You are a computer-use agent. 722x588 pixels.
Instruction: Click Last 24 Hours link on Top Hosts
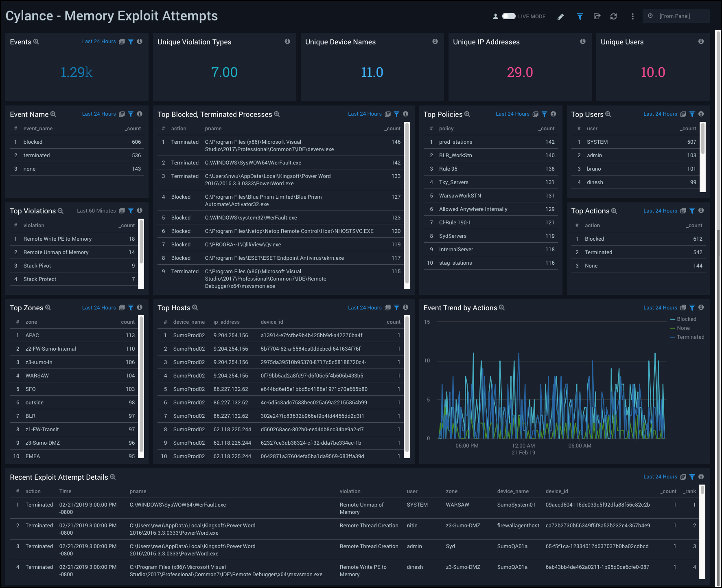(x=365, y=307)
